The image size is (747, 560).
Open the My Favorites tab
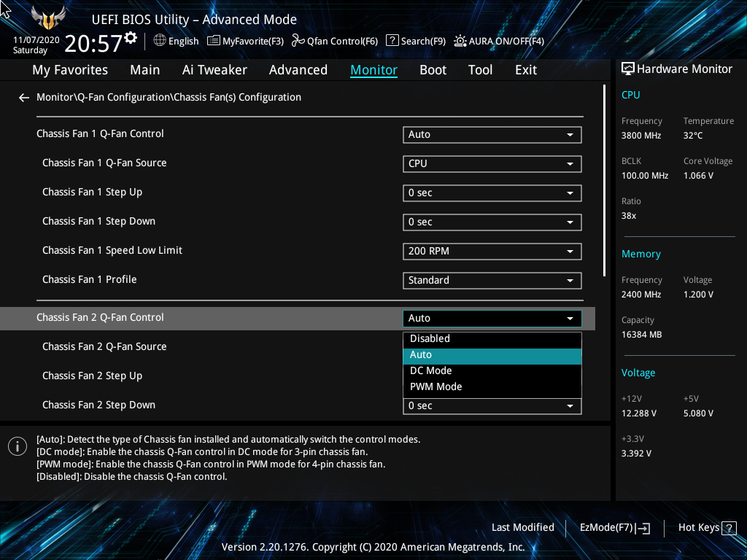coord(70,70)
